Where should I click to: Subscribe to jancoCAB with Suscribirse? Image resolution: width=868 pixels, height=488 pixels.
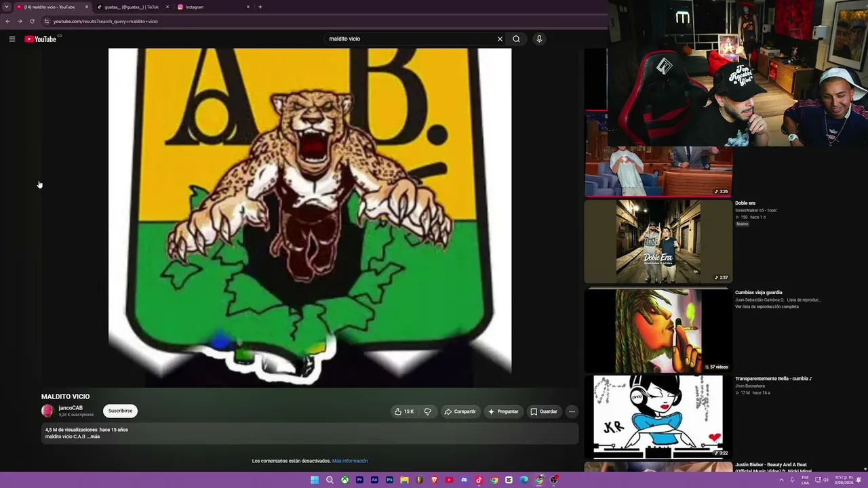coord(120,411)
